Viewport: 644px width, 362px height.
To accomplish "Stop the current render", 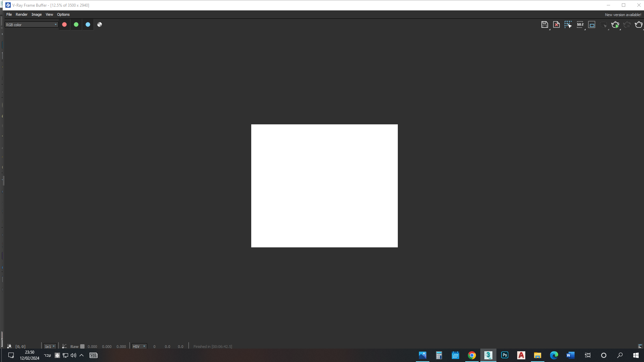I will (627, 24).
